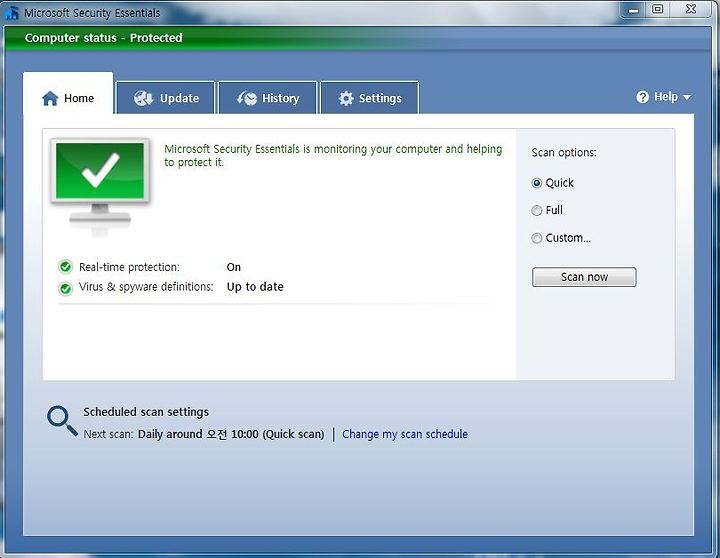Click the scheduled scan magnifying glass icon

(x=62, y=421)
